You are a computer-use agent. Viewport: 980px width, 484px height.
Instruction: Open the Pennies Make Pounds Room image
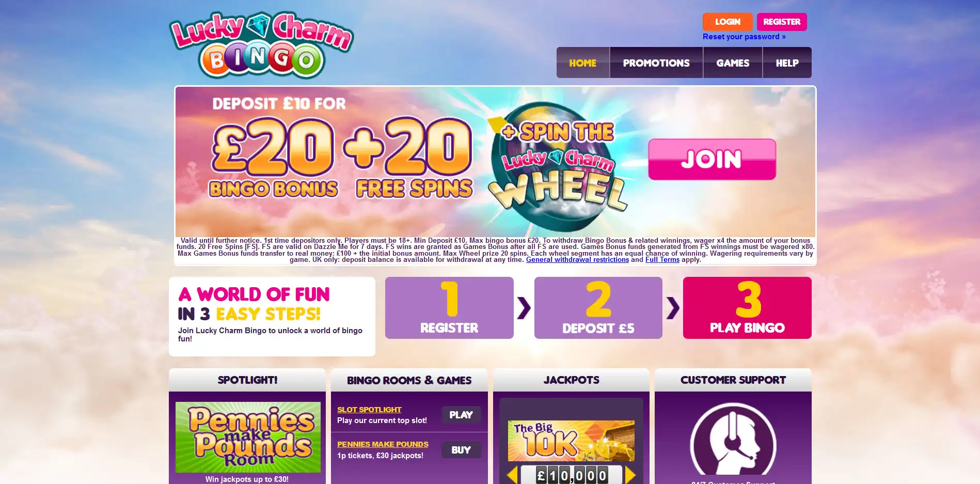click(x=248, y=437)
